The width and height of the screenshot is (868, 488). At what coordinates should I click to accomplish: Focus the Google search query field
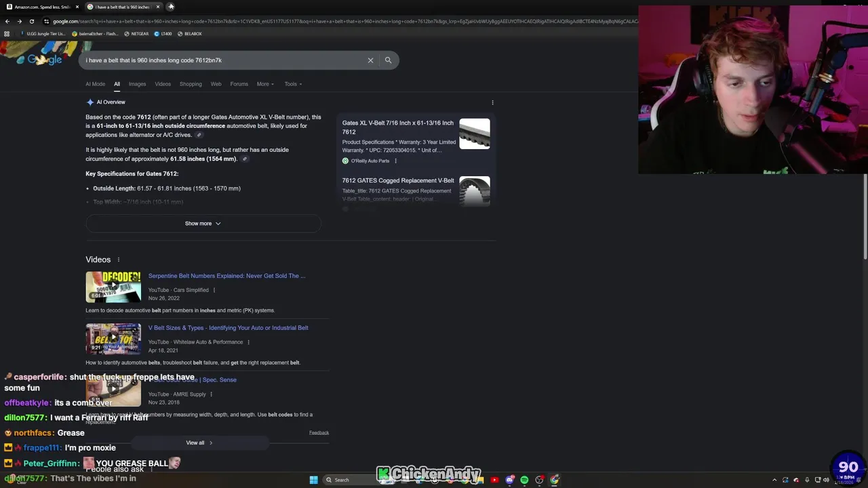pyautogui.click(x=224, y=60)
